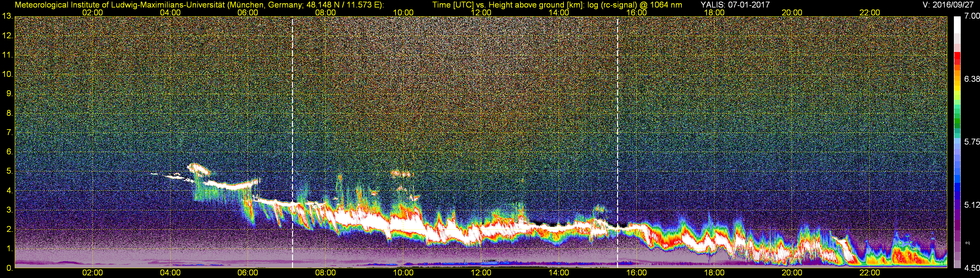Click the small "eq" label by the color scale
Viewport: 980px width, 278px height.
(x=968, y=243)
